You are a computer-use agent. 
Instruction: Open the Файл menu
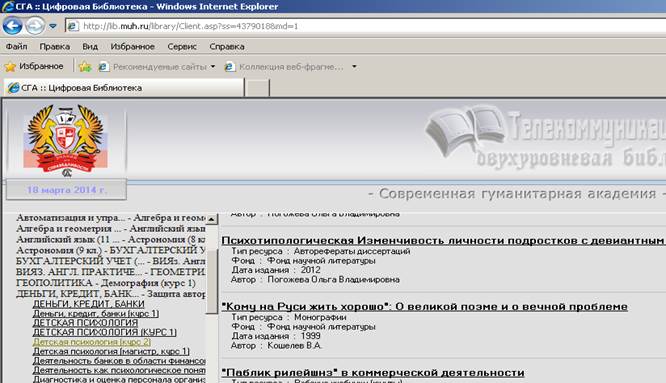(x=17, y=47)
